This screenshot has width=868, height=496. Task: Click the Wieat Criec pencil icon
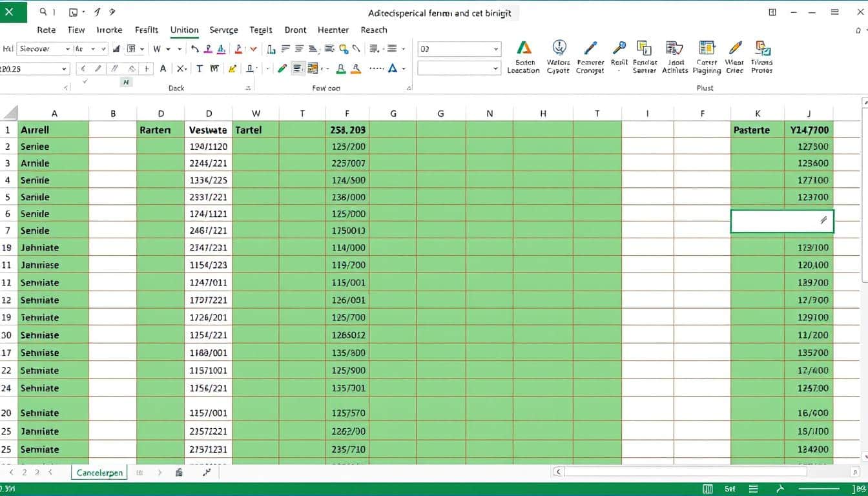[735, 48]
